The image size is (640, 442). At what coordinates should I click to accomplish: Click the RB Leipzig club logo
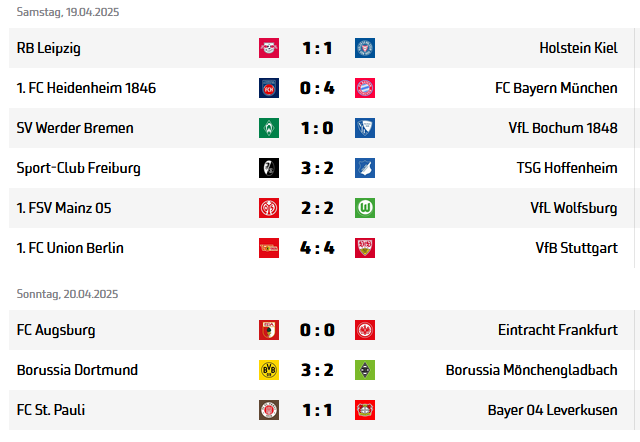pos(268,48)
